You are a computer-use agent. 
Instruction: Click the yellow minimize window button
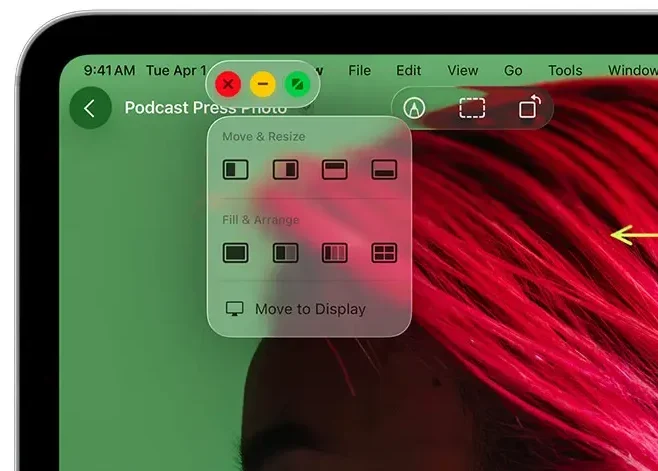262,84
